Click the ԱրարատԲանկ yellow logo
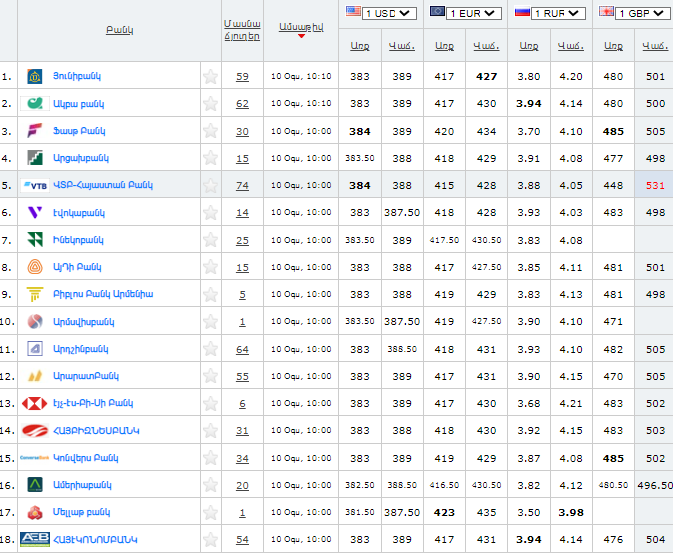Image resolution: width=673 pixels, height=553 pixels. tap(35, 376)
